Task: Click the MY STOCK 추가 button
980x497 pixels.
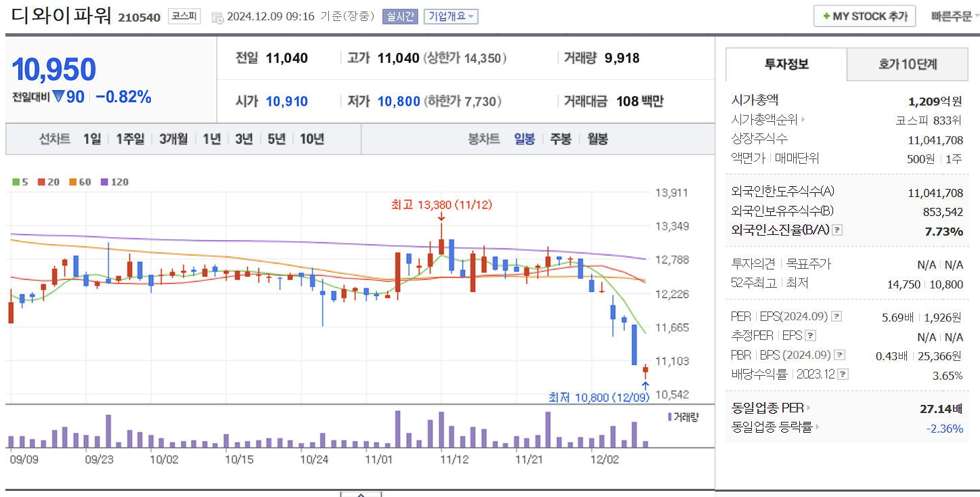Action: coord(864,16)
